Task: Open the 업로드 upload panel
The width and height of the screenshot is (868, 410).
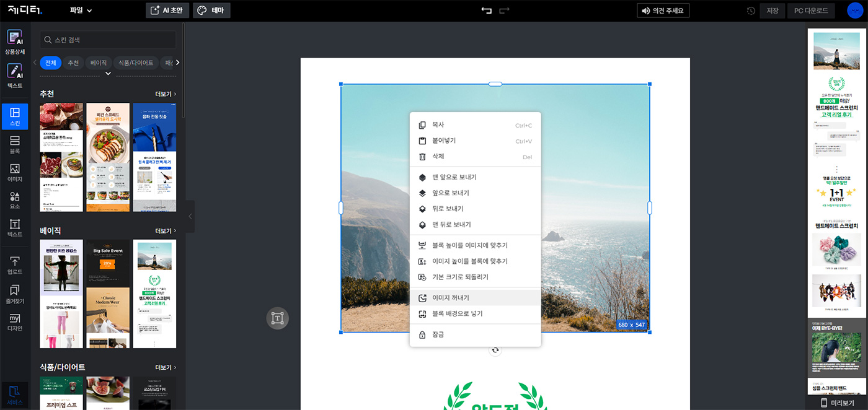Action: pyautogui.click(x=15, y=266)
